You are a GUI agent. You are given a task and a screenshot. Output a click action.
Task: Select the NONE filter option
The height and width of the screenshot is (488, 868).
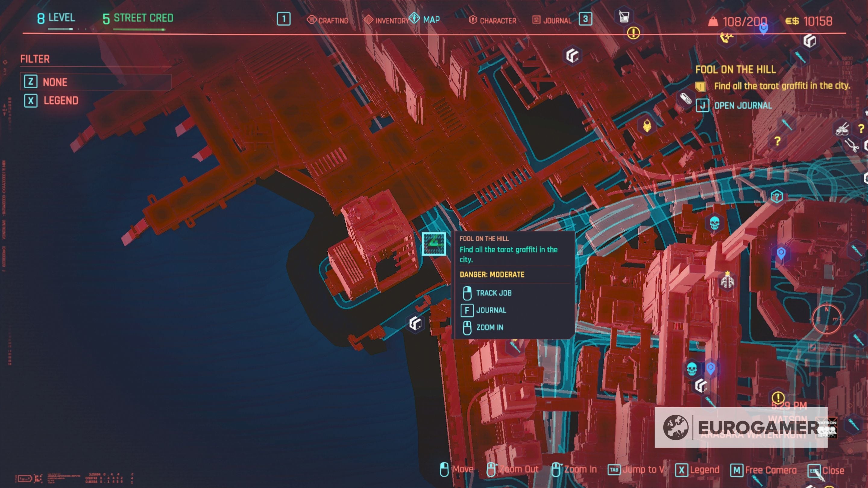point(96,82)
